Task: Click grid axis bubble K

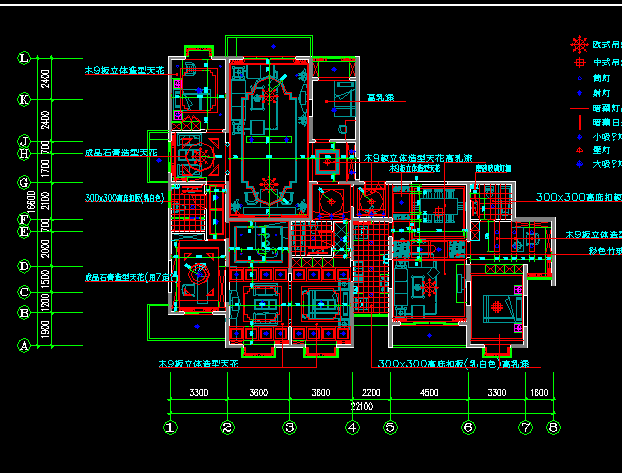Action: (x=24, y=99)
